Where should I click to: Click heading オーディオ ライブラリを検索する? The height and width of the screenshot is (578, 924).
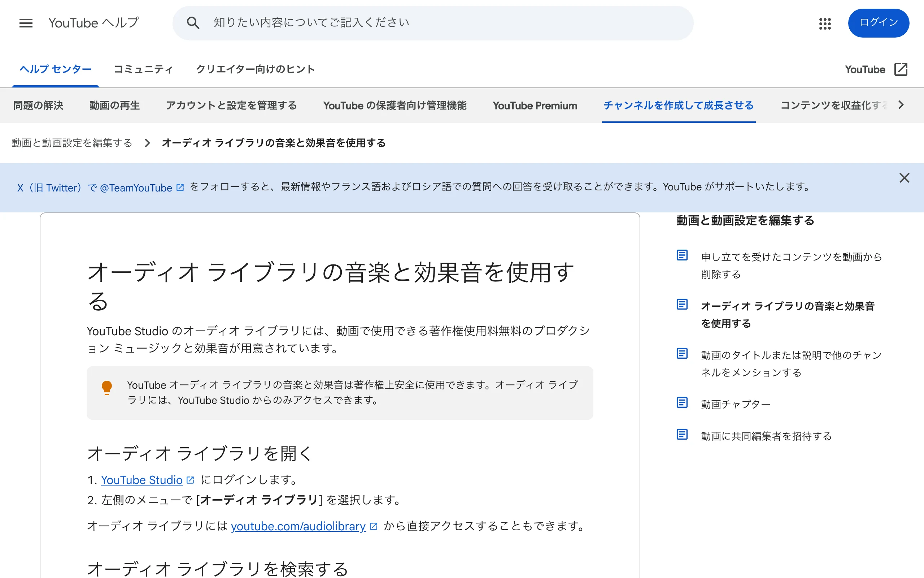click(x=218, y=569)
